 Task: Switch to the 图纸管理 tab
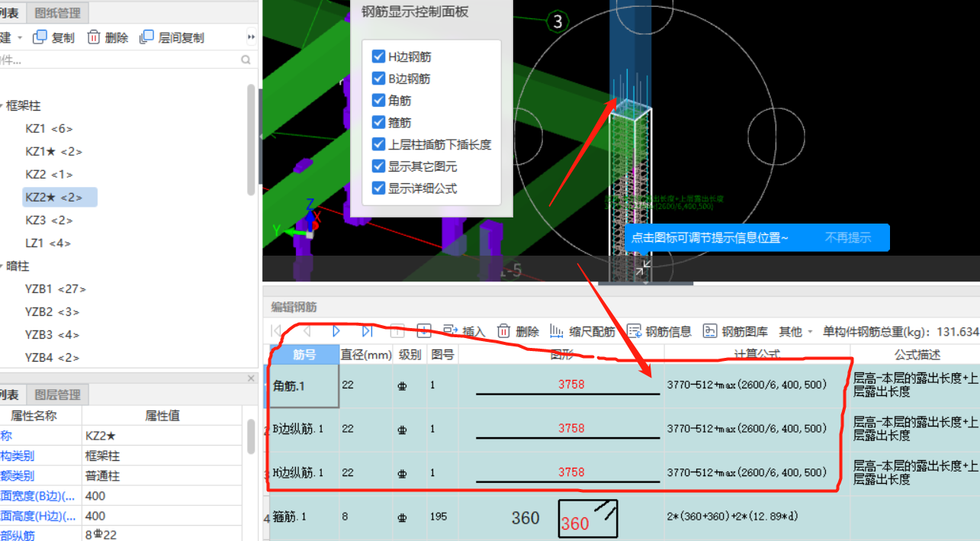[x=58, y=12]
